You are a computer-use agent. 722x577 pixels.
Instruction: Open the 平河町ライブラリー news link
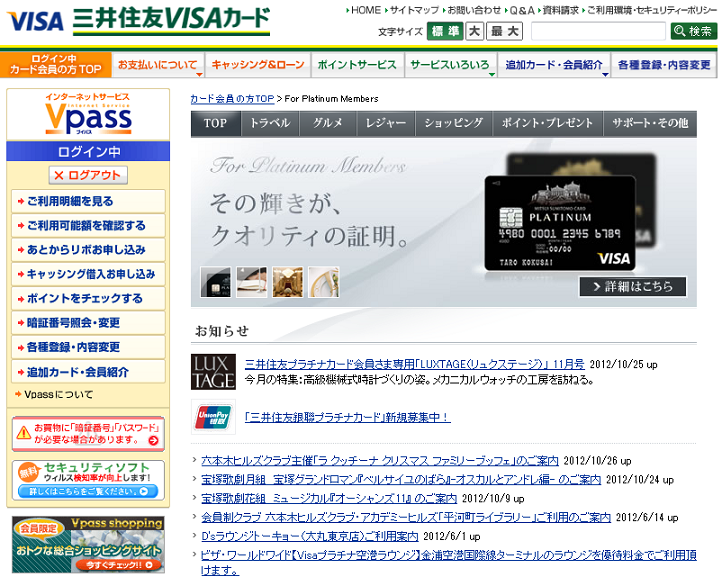(x=406, y=517)
